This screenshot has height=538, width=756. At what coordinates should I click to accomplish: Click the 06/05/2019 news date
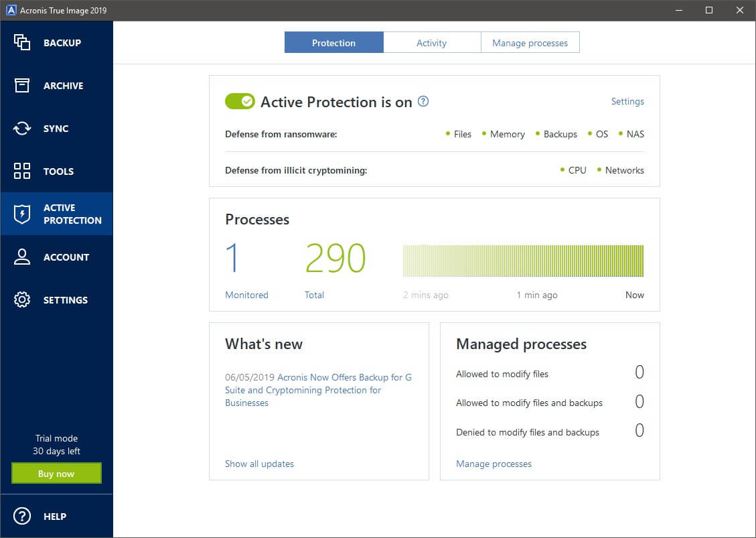pos(250,377)
